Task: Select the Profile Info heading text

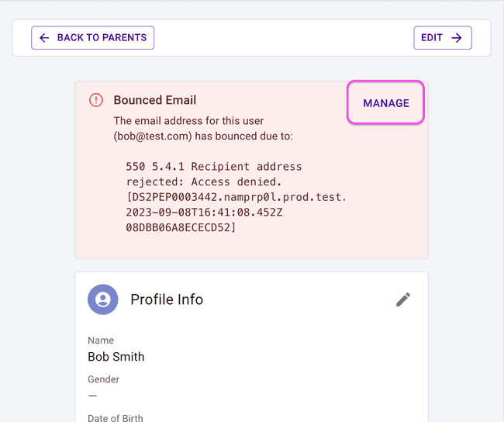Action: [x=167, y=299]
